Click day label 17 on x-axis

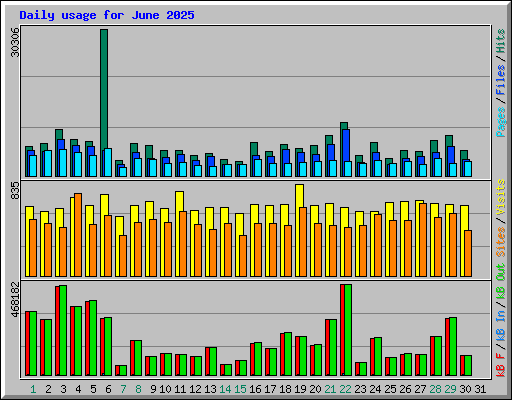click(270, 389)
